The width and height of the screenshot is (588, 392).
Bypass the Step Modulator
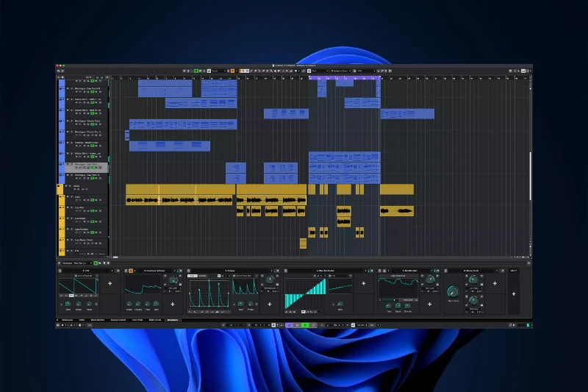286,271
